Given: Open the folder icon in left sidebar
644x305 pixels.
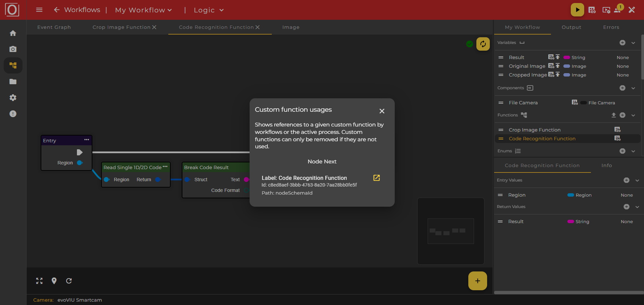Looking at the screenshot, I should 13,82.
